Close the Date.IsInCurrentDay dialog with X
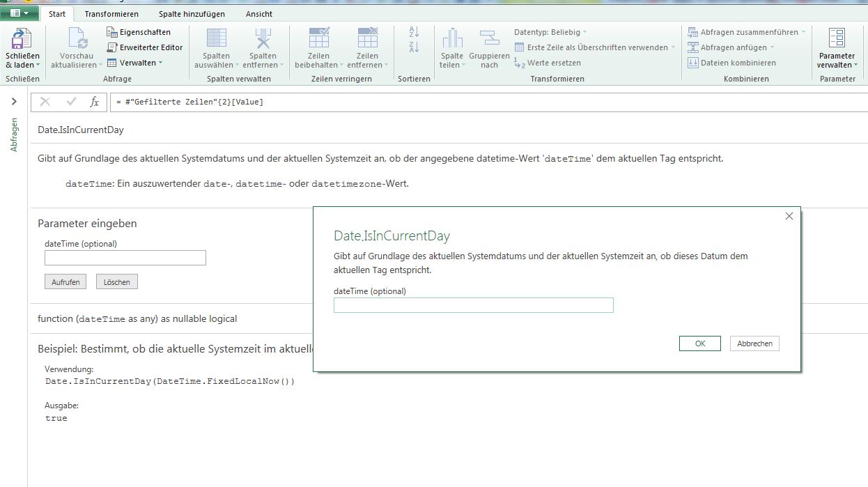 (x=789, y=216)
